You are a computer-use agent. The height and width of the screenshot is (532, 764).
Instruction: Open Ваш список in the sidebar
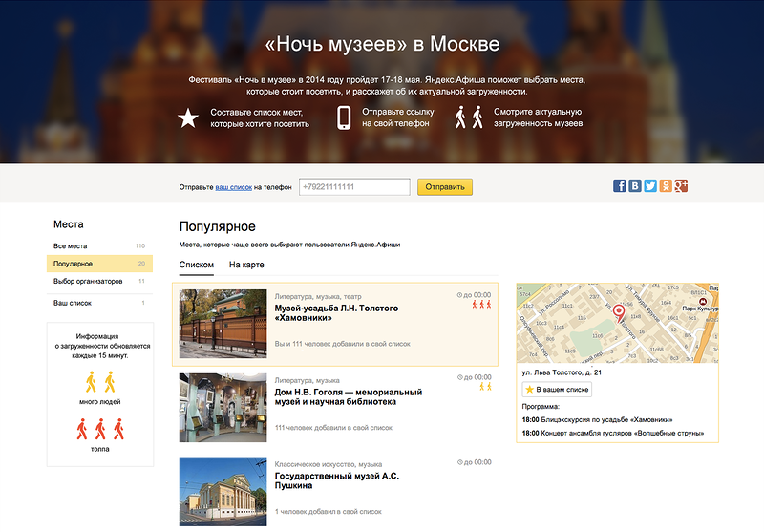click(x=99, y=303)
